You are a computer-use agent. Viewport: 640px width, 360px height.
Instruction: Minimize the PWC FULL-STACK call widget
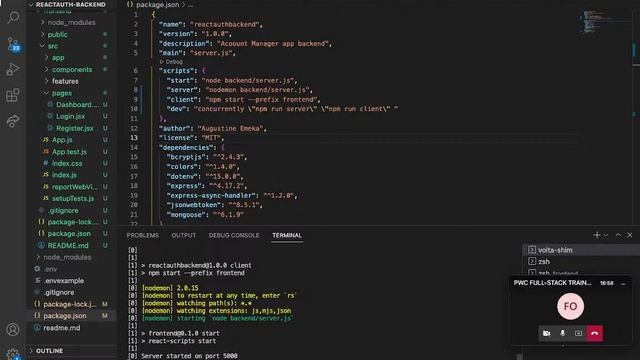[x=623, y=283]
